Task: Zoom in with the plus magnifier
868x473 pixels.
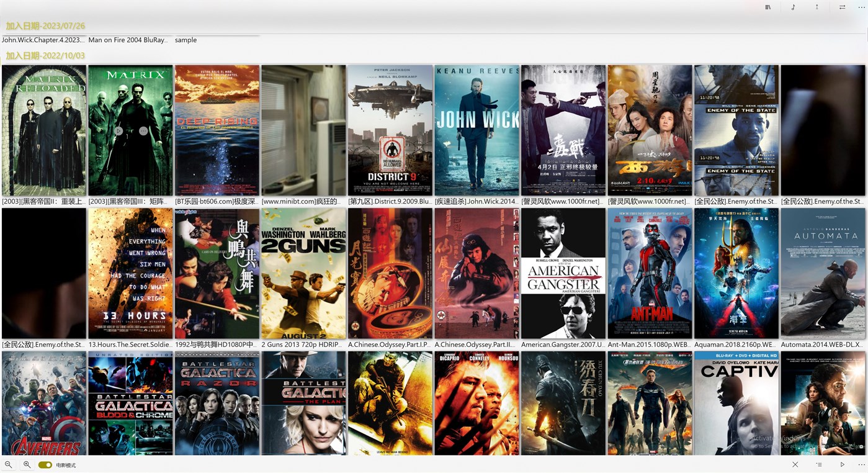Action: (27, 464)
